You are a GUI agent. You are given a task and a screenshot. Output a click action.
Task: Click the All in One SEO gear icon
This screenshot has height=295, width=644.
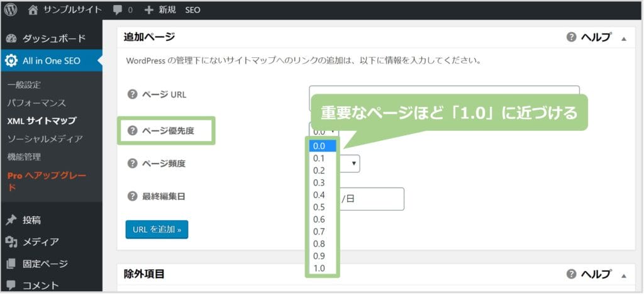[x=11, y=61]
